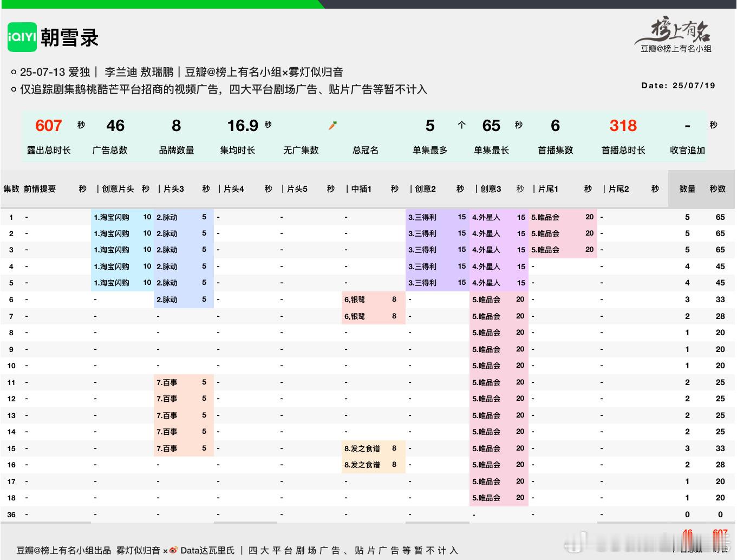Click the red 318 premiere total value
This screenshot has height=560, width=737.
623,126
